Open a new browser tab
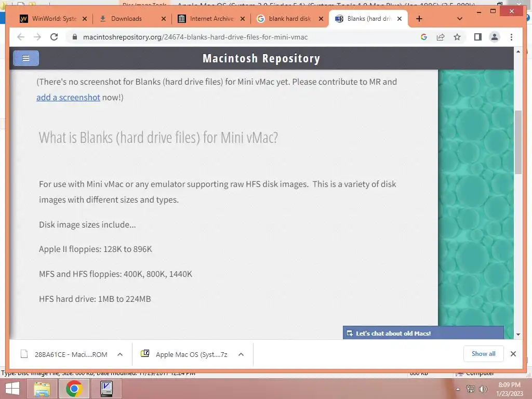 point(419,19)
